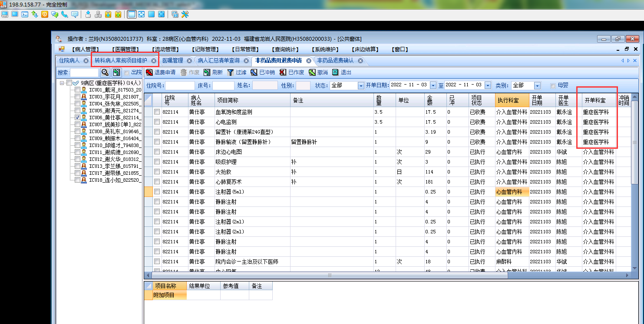This screenshot has width=644, height=324.
Task: Close the 住院病人 tab
Action: click(86, 61)
